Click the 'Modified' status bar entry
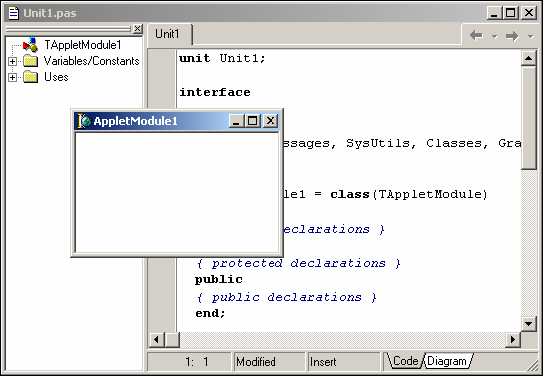 [269, 362]
